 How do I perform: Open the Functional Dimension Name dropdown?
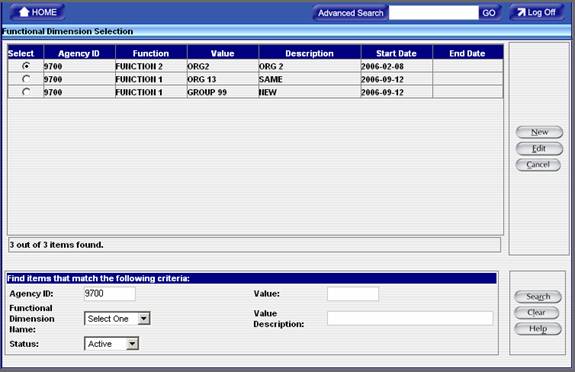tap(117, 318)
